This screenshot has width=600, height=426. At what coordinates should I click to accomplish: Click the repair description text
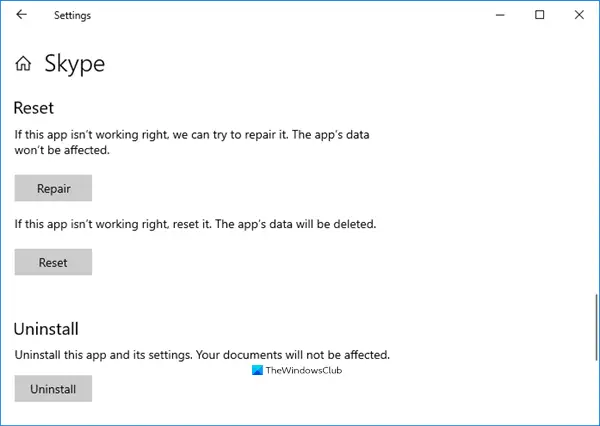[199, 141]
